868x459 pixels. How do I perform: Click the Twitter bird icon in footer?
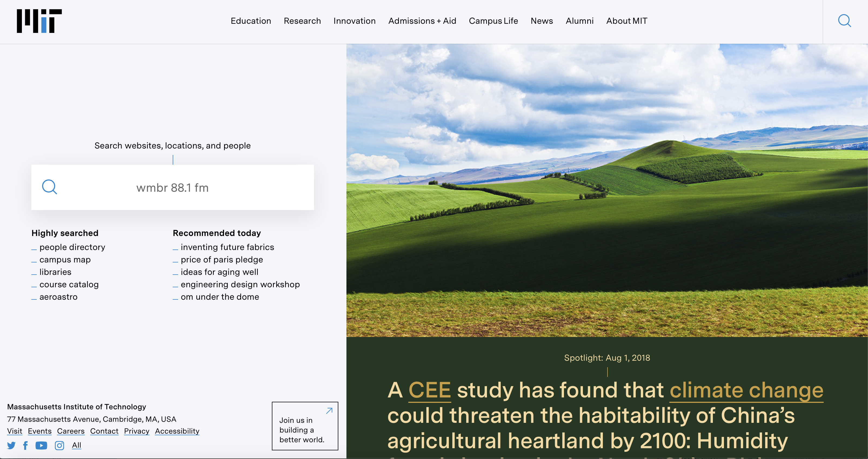pos(11,445)
